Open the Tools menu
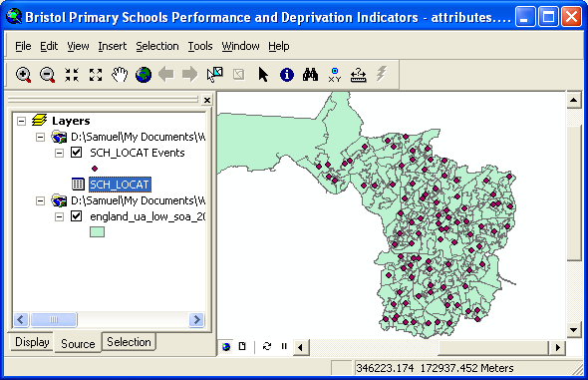This screenshot has width=588, height=380. 200,46
